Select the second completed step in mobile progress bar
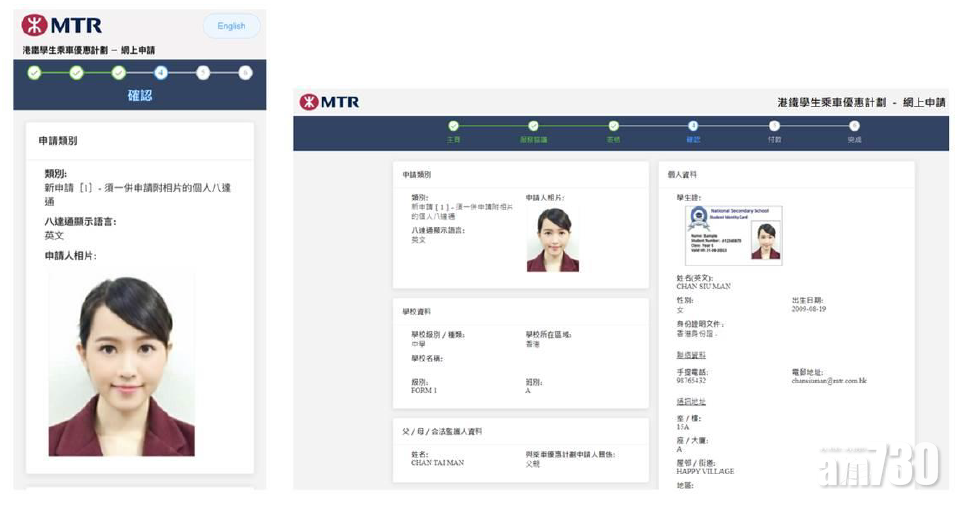This screenshot has height=507, width=963. pyautogui.click(x=76, y=72)
